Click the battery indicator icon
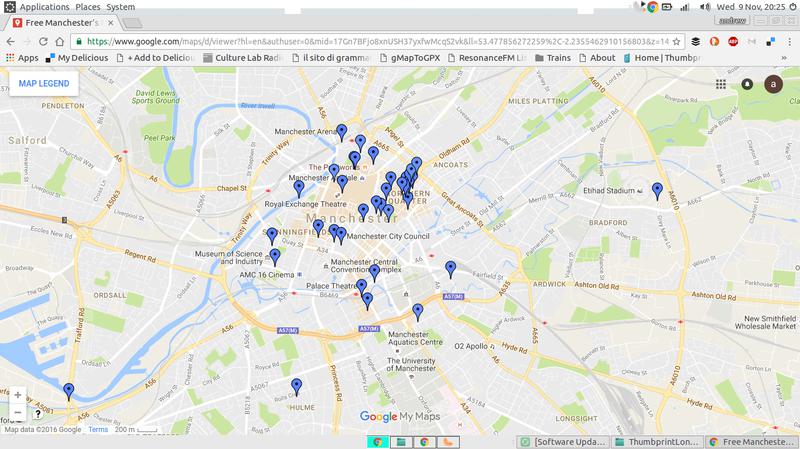The image size is (800, 449). [x=667, y=7]
